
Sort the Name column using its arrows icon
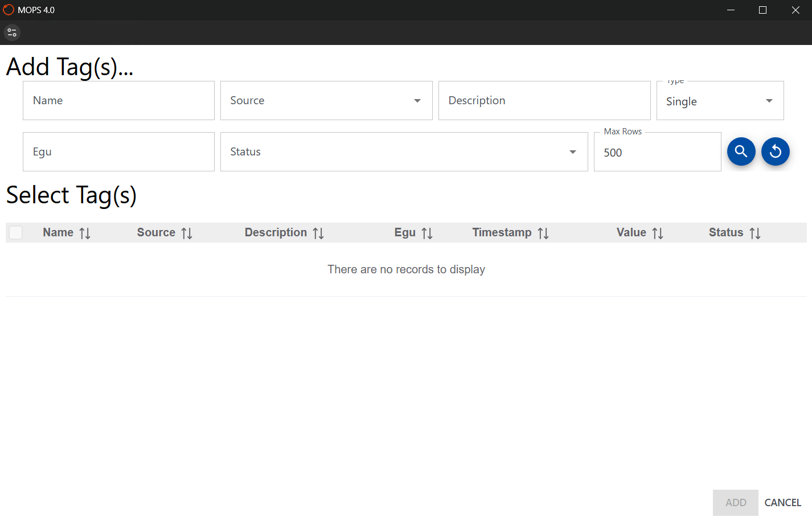[85, 232]
